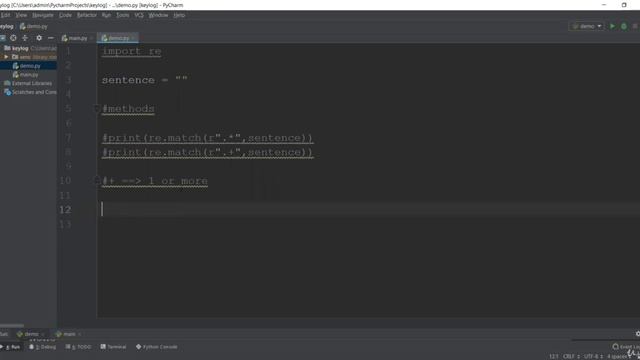Expand the venv folder in Project tree

click(x=6, y=57)
